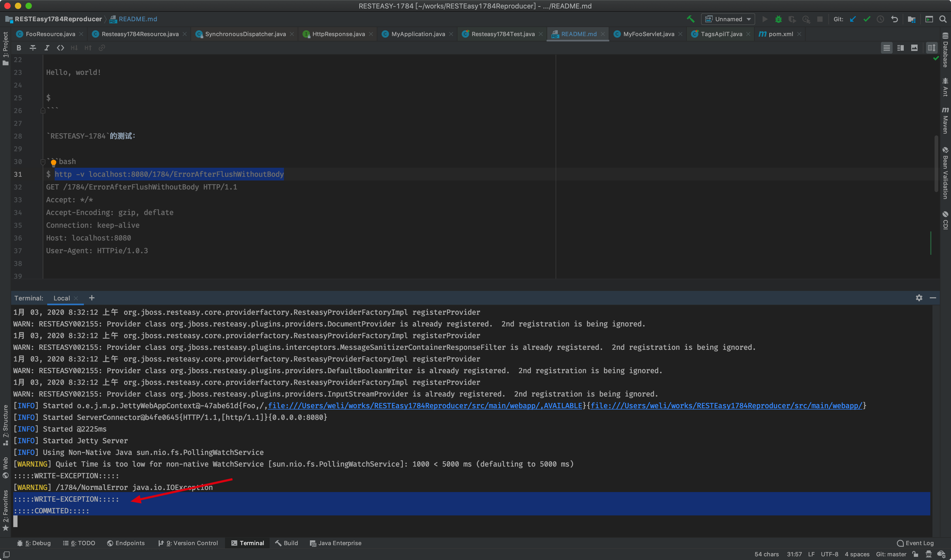Add a new terminal session tab
This screenshot has height=560, width=951.
point(92,298)
